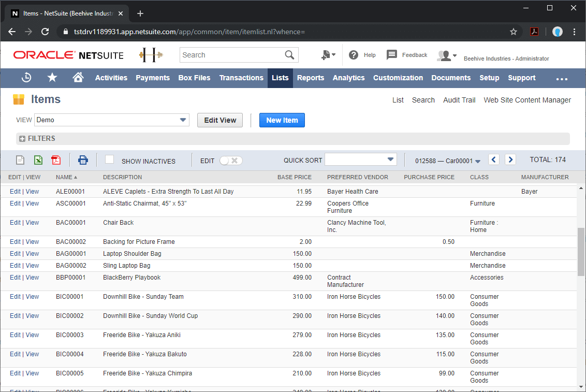This screenshot has height=392, width=586.
Task: Click Edit link for ALE00001
Action: click(15, 192)
